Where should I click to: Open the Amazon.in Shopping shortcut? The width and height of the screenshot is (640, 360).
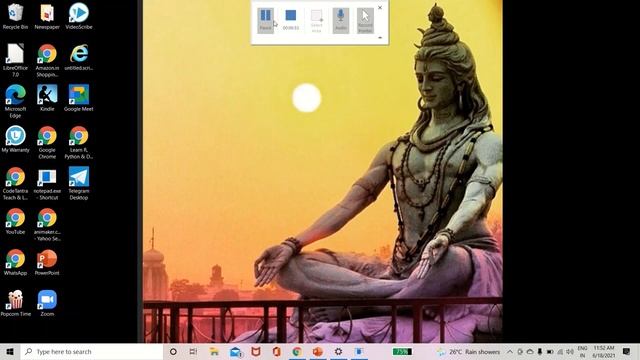point(47,60)
